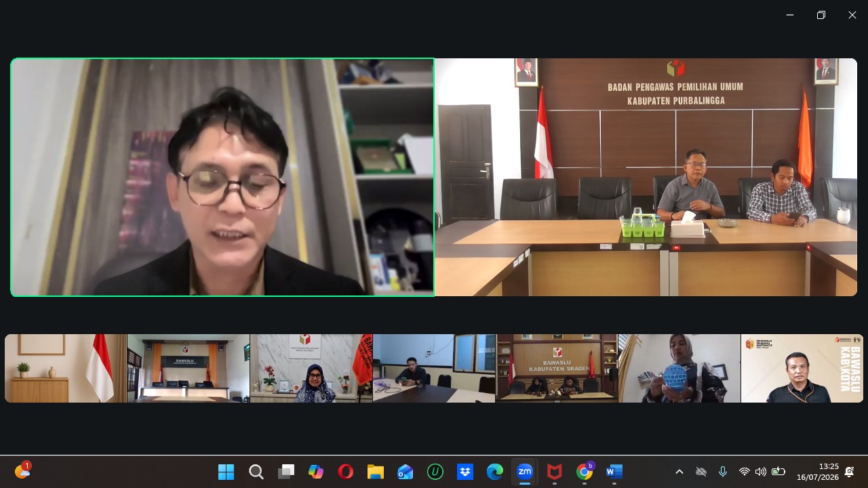Click the battery status tray icon

pyautogui.click(x=778, y=472)
